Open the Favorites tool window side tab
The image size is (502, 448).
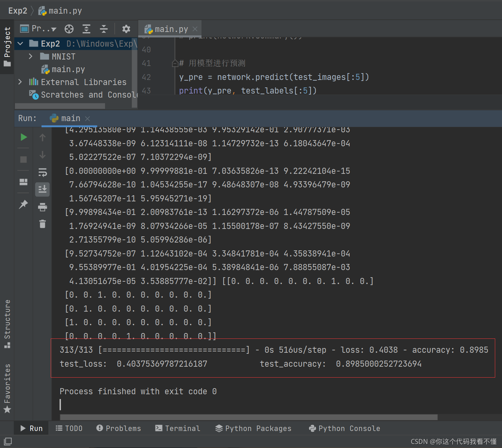7,388
